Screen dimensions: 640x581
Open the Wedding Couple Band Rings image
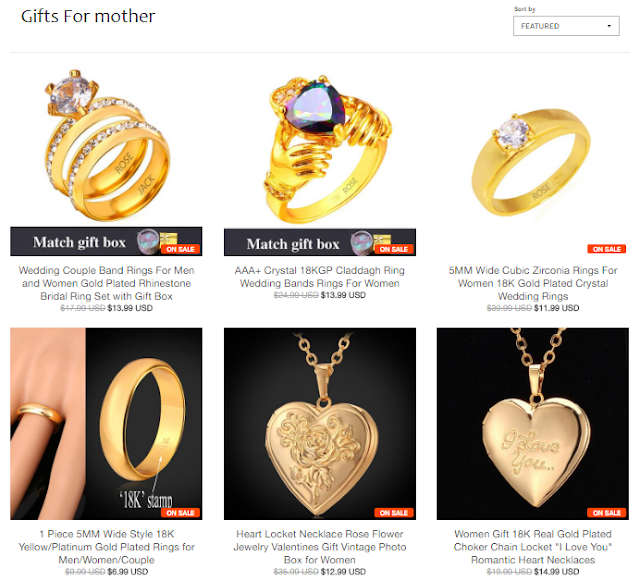coord(106,160)
